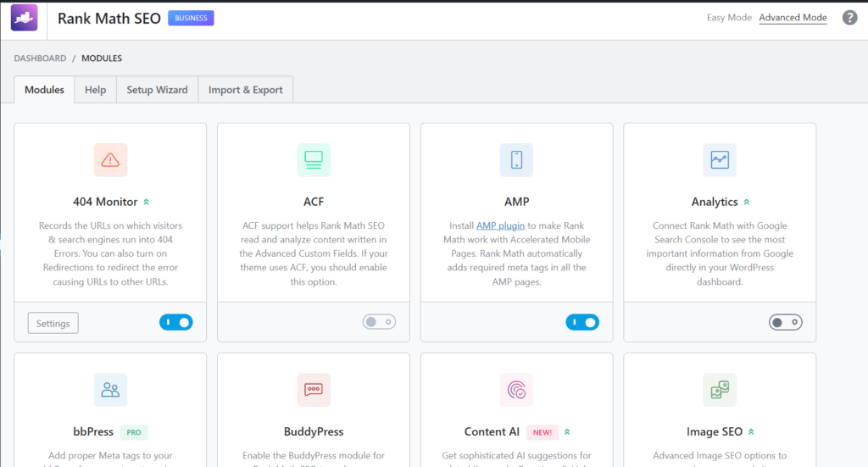Open the Help tab
This screenshot has width=868, height=467.
click(95, 90)
